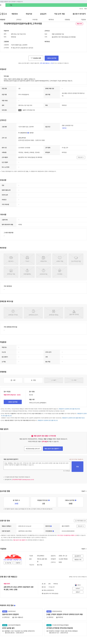Jump to 복리후생 section tab
The image size is (87, 644).
click(51, 19)
